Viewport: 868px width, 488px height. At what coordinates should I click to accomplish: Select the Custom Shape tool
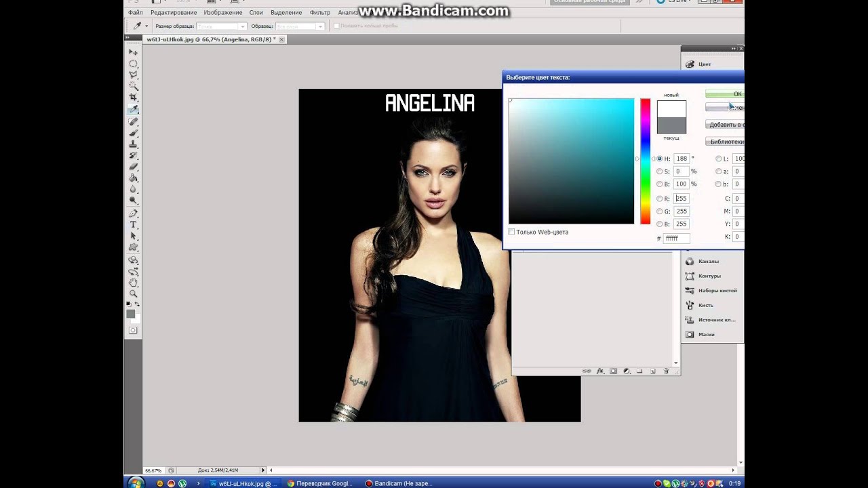[133, 248]
